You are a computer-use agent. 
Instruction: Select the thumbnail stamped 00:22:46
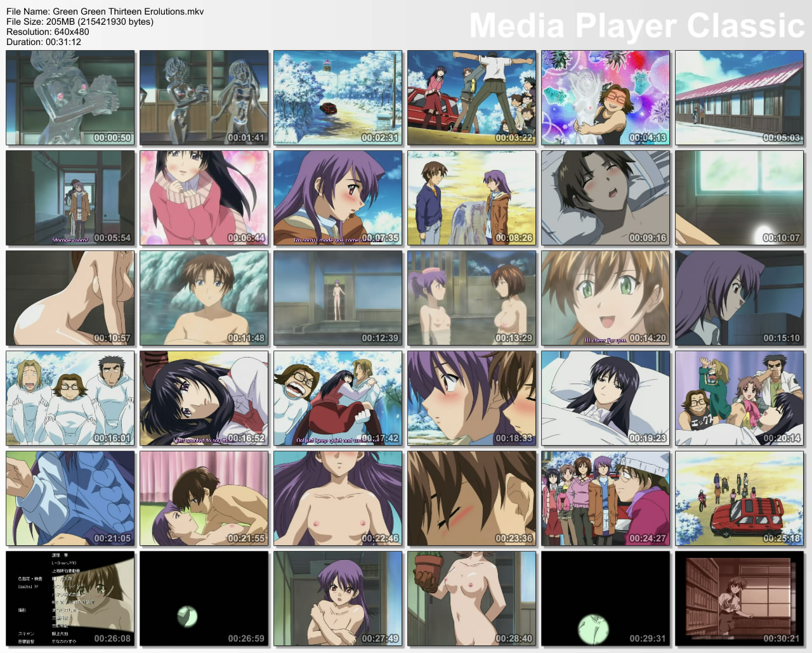point(338,498)
